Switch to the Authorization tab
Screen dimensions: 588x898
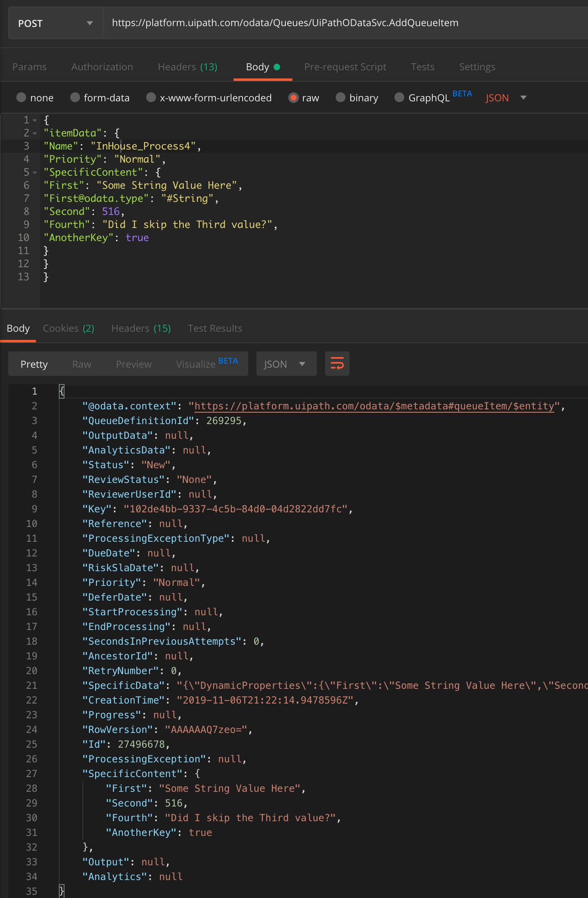(x=102, y=67)
